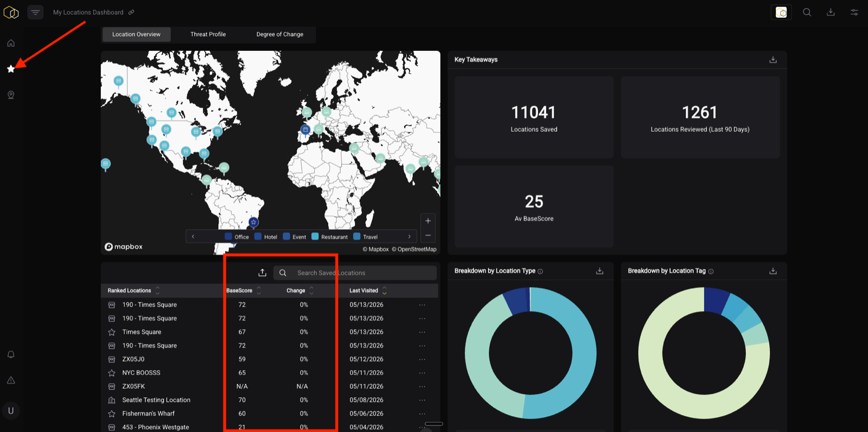Open the settings sliders icon
The image size is (868, 432).
[854, 12]
